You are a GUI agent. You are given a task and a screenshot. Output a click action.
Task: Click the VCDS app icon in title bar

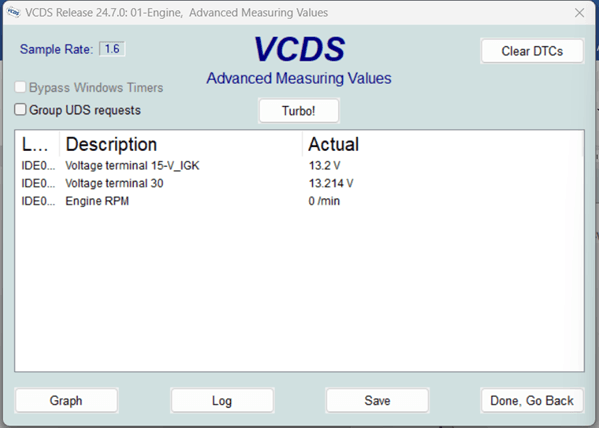tap(13, 12)
